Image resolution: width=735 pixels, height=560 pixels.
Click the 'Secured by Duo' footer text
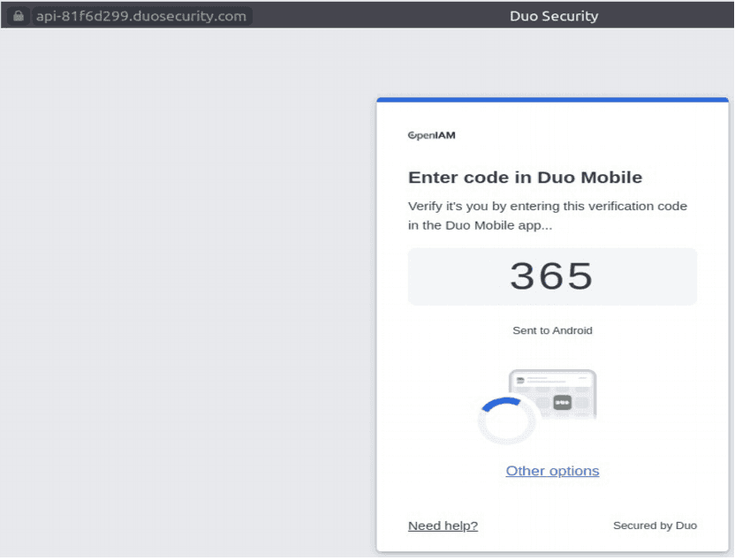tap(655, 526)
